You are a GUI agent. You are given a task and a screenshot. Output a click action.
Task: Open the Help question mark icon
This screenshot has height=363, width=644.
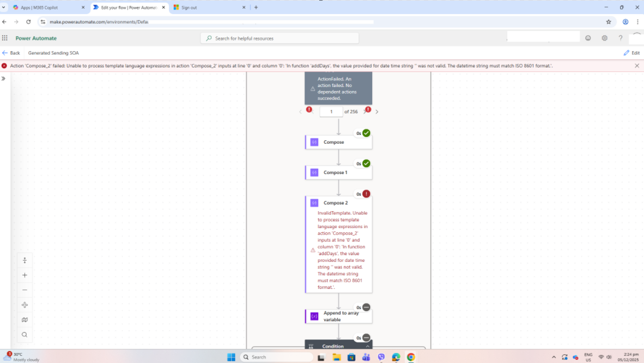pyautogui.click(x=621, y=38)
